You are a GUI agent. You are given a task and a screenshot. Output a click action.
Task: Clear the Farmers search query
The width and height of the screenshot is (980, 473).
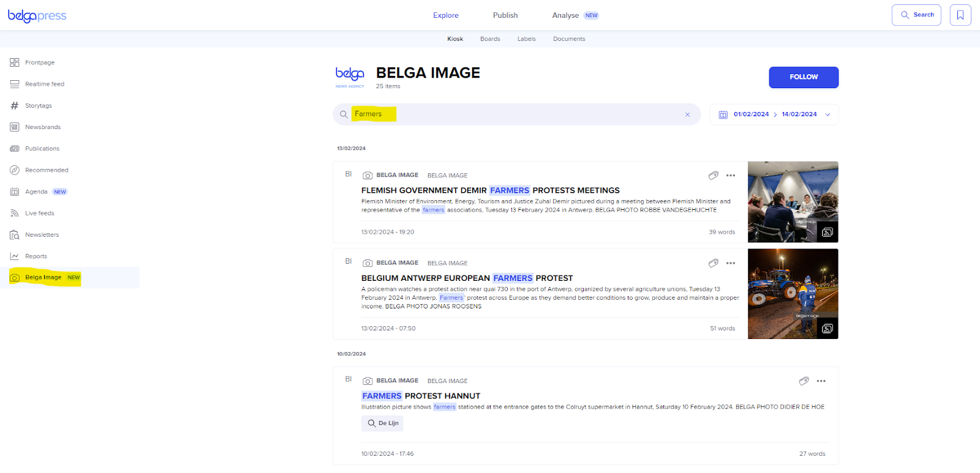point(687,114)
